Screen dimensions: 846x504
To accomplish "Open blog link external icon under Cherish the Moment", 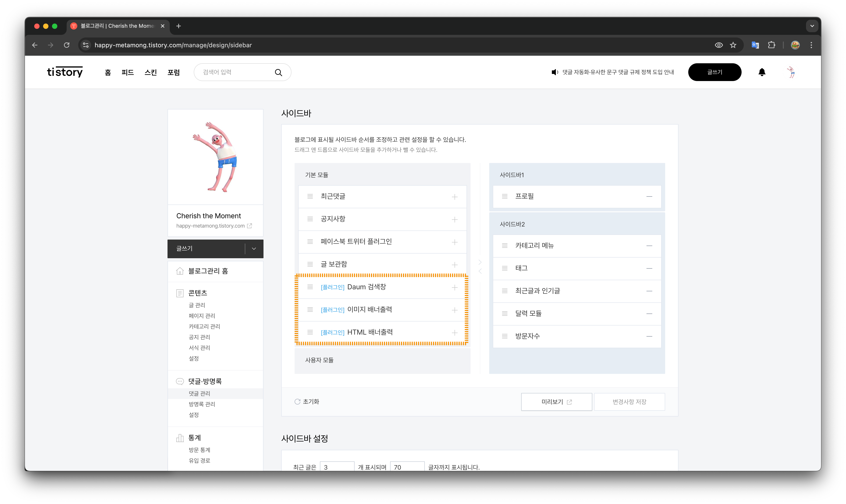I will coord(249,226).
